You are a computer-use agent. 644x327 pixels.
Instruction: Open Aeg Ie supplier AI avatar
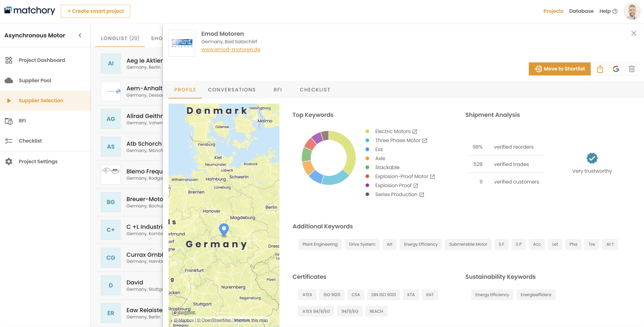click(x=111, y=63)
